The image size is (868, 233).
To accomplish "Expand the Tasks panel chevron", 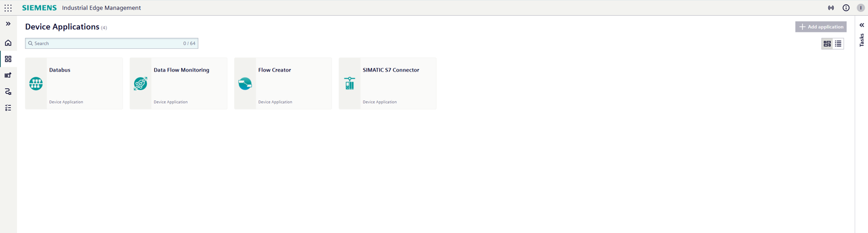I will tap(861, 25).
